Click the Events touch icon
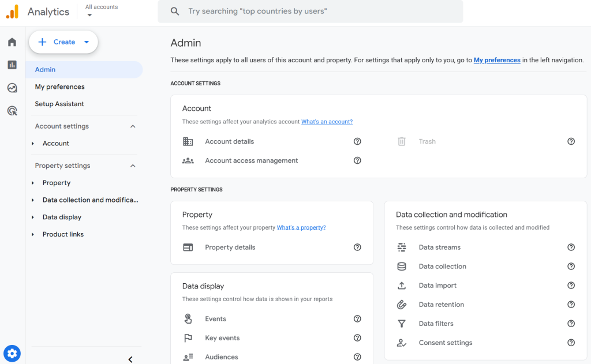The height and width of the screenshot is (364, 591). [x=188, y=319]
